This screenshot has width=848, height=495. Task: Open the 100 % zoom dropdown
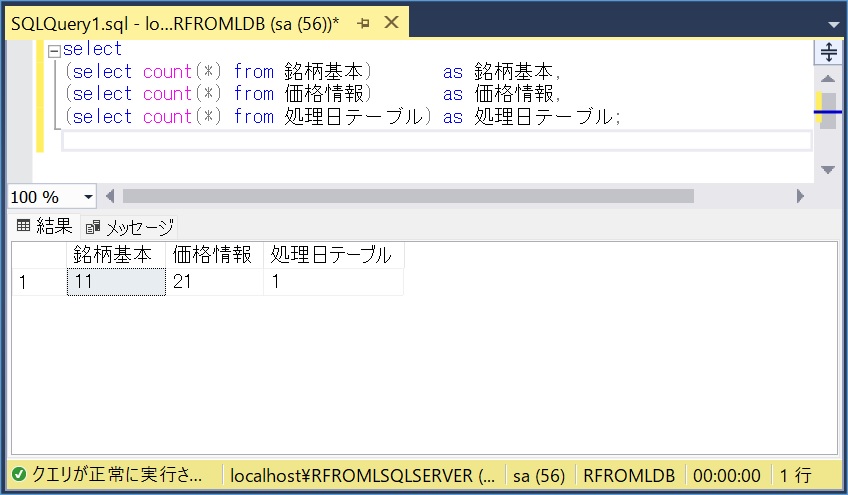(88, 197)
